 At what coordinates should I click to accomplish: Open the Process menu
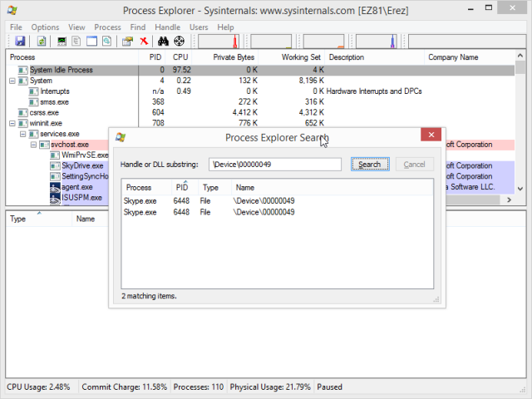tap(107, 27)
